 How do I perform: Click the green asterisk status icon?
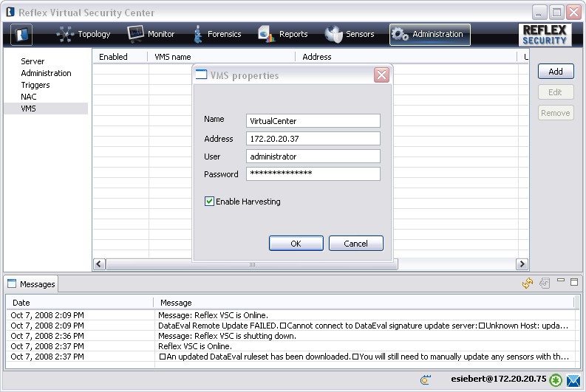(x=556, y=379)
